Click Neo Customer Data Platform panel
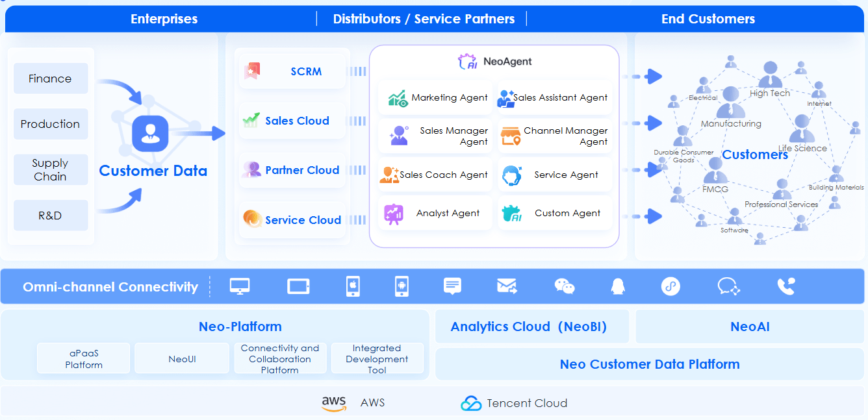This screenshot has height=420, width=868. coord(650,364)
